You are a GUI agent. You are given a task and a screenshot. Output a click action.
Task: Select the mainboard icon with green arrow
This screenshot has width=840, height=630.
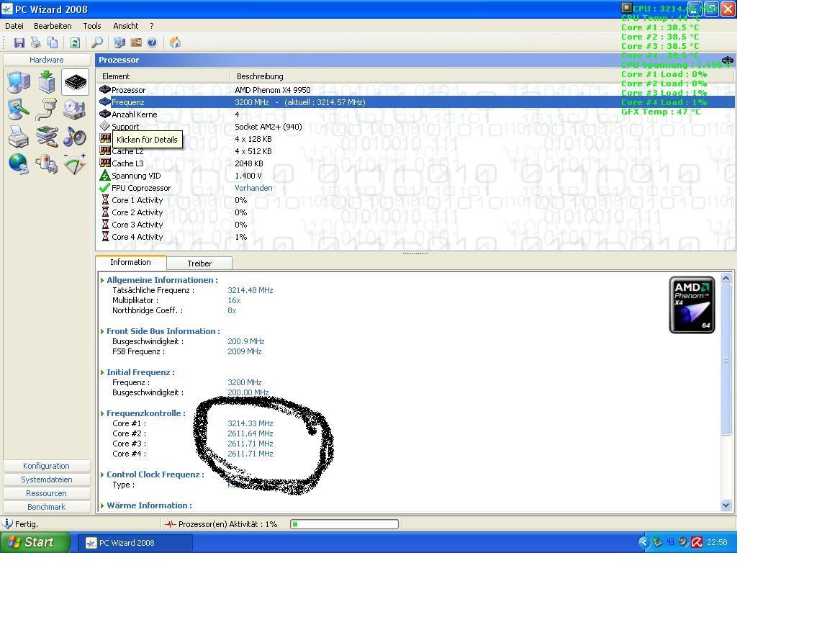point(47,82)
